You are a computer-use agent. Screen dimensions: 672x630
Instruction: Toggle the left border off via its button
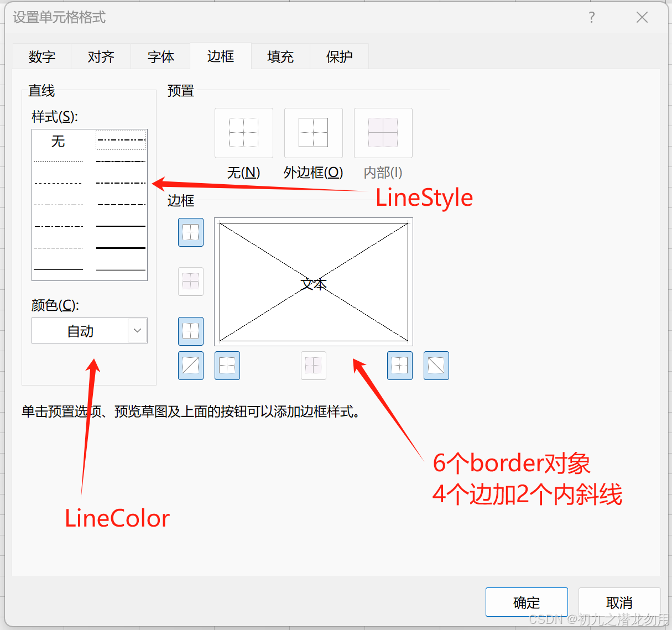tap(227, 366)
